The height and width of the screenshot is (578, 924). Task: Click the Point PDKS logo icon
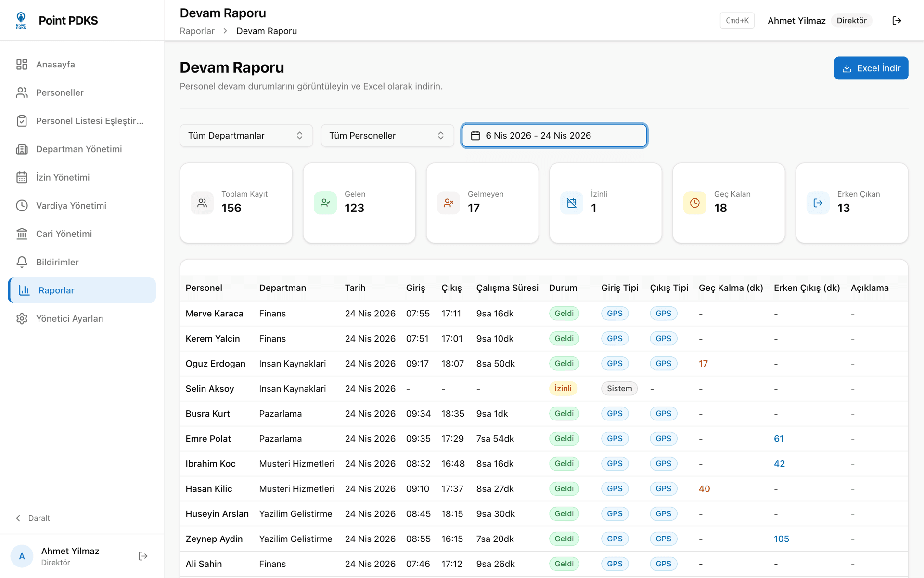(x=21, y=20)
